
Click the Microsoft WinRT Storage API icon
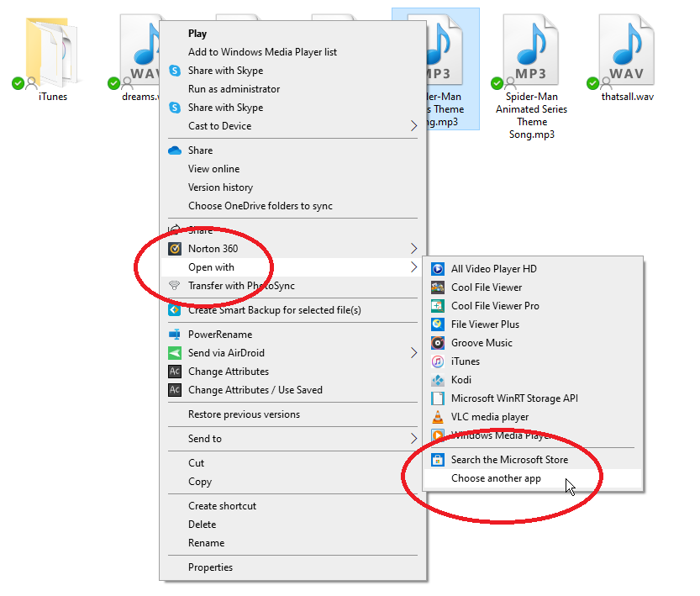point(438,398)
